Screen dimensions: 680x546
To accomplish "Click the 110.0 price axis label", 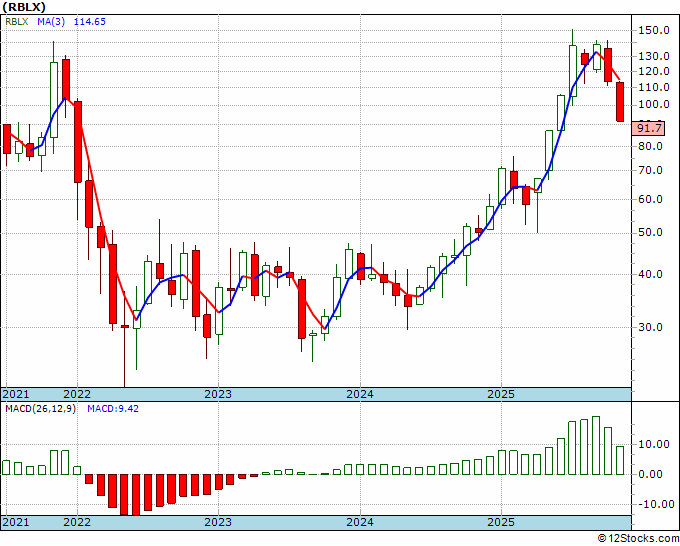I will click(x=654, y=88).
